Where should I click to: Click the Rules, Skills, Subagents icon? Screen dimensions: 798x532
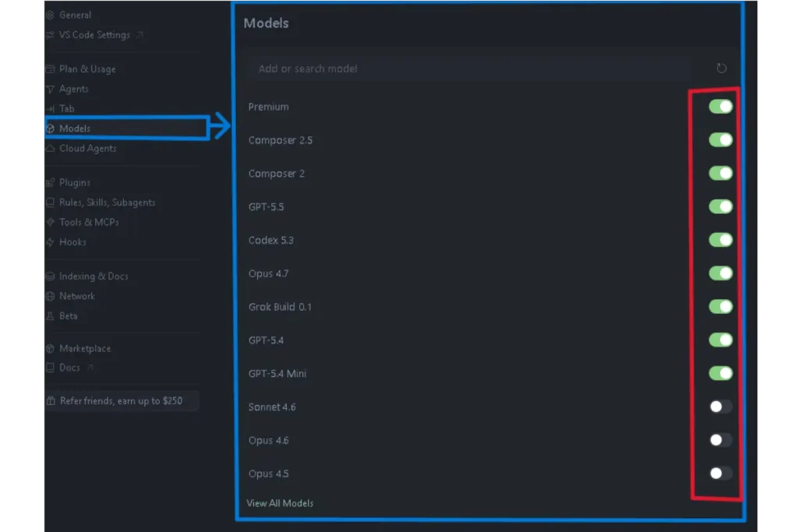pyautogui.click(x=51, y=203)
